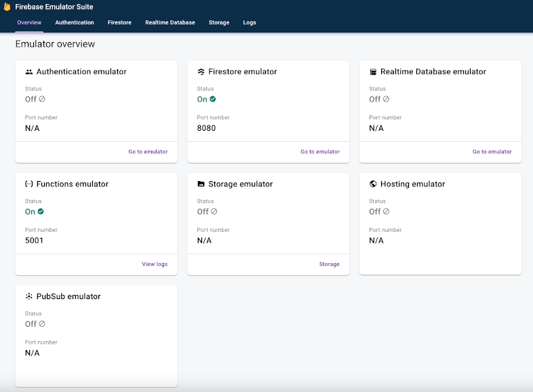Click the Functions green On checkmark icon
This screenshot has width=533, height=392.
pos(41,212)
